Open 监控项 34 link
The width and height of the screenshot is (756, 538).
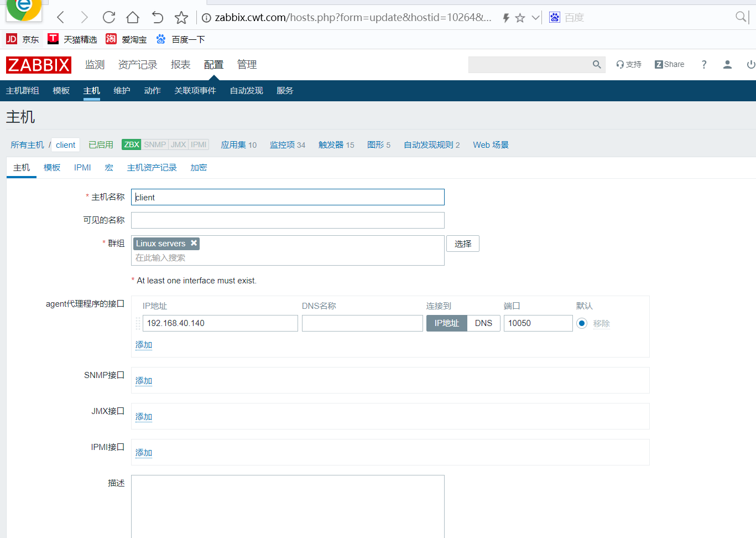click(288, 145)
